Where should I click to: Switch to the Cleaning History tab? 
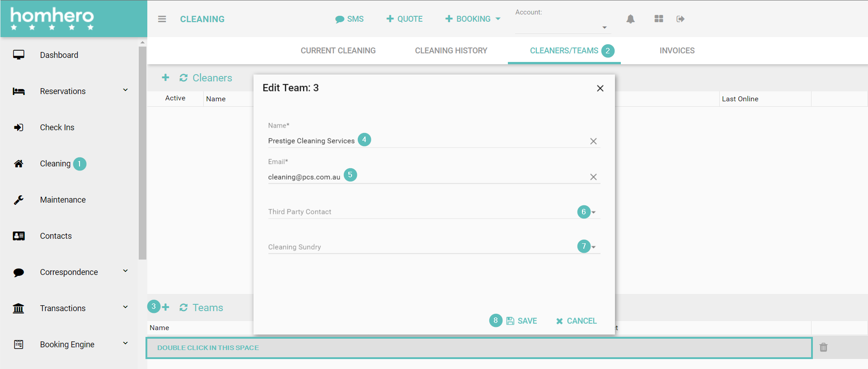pos(451,51)
